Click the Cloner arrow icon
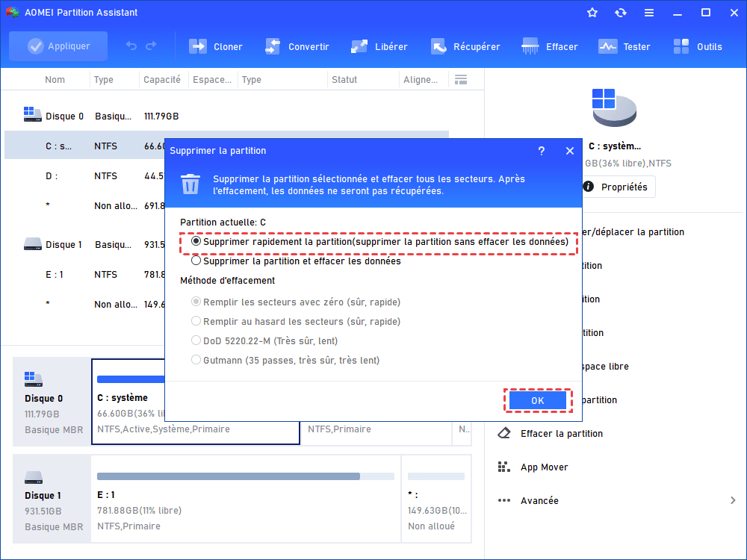The width and height of the screenshot is (747, 560). point(198,46)
